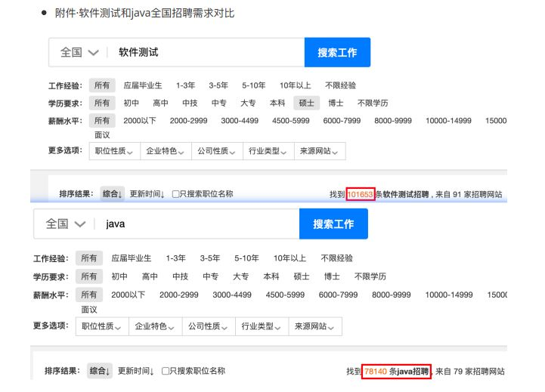Viewport: 545px width, 392px height.
Task: Pick 10000-14999 salary in 软件测试 filters
Action: 448,121
